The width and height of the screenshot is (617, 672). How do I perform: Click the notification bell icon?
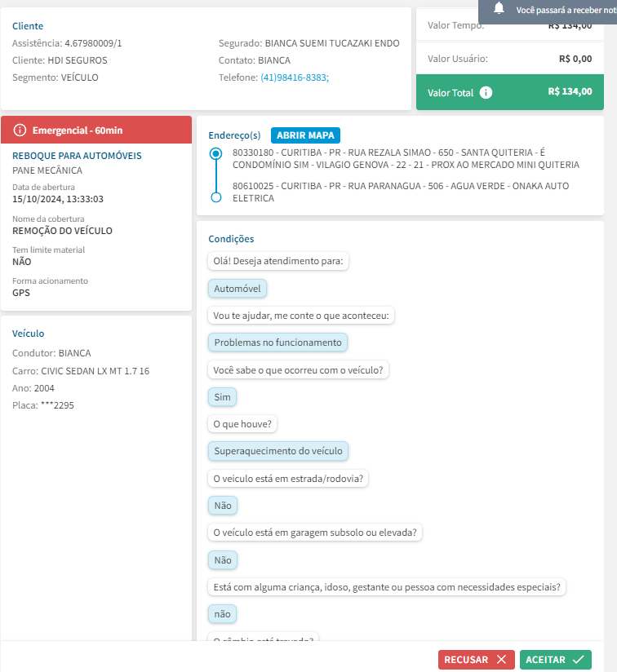click(499, 9)
